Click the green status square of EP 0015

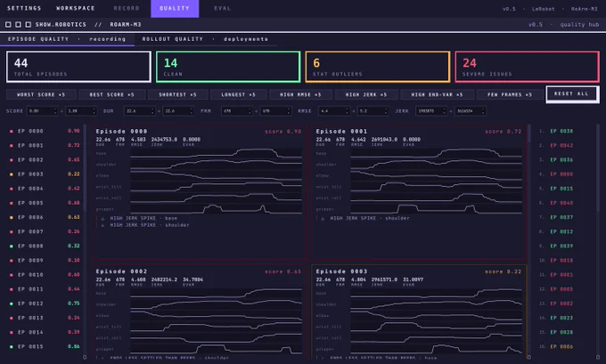coord(12,347)
